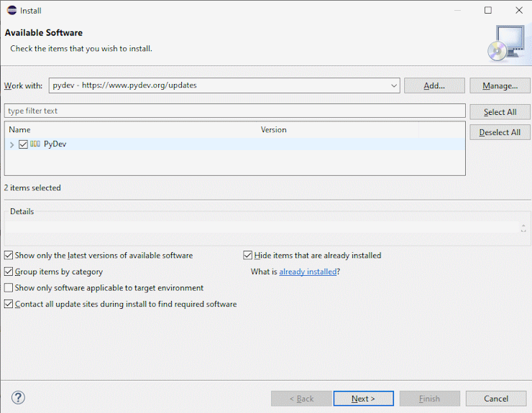Image resolution: width=532 pixels, height=413 pixels.
Task: Click the '2 items selected' status text
Action: tap(32, 187)
